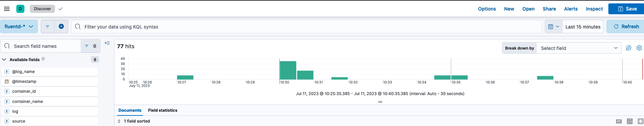This screenshot has width=644, height=126.
Task: Select the @timestamp field
Action: 50,82
